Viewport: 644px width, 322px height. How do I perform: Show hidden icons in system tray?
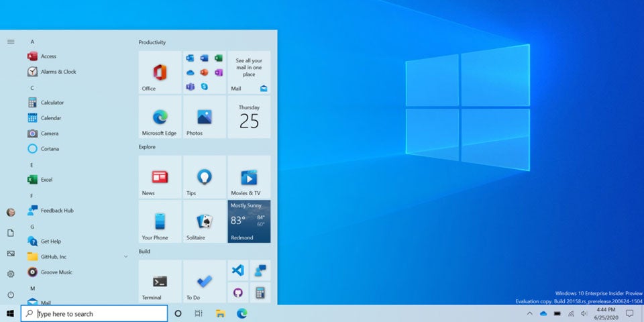pos(529,313)
